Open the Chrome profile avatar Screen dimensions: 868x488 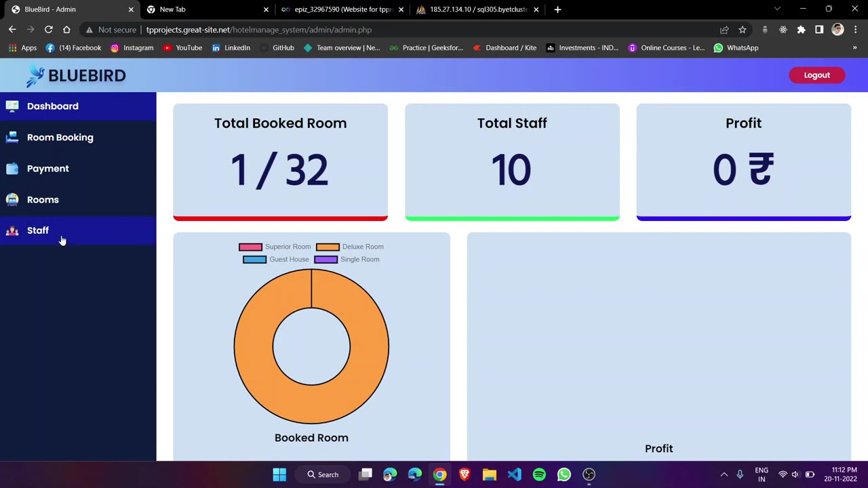[x=837, y=30]
